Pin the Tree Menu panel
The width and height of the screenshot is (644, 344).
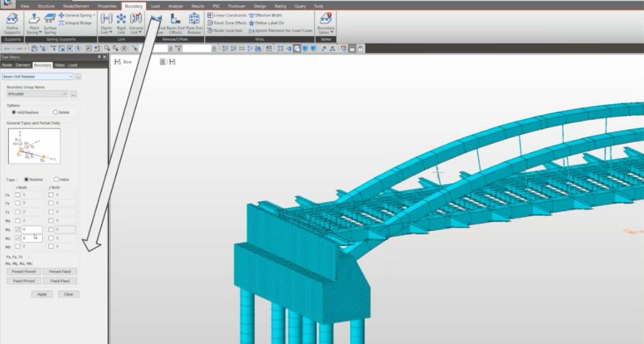coord(99,57)
